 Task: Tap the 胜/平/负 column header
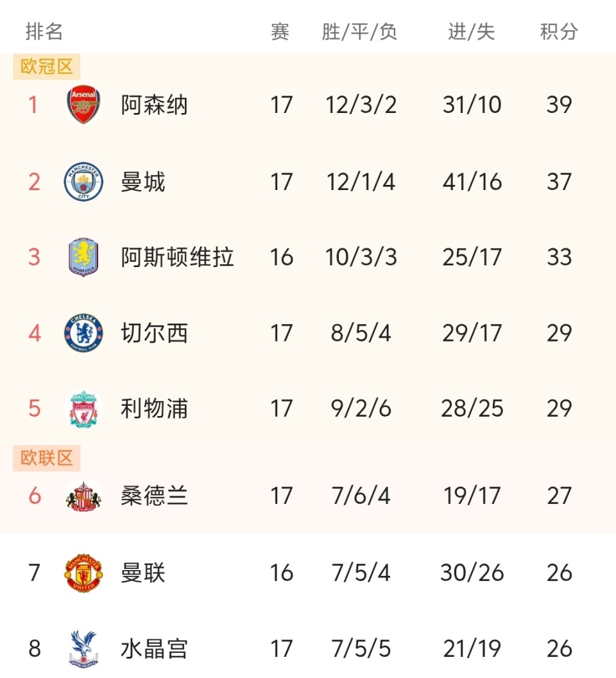tap(360, 31)
